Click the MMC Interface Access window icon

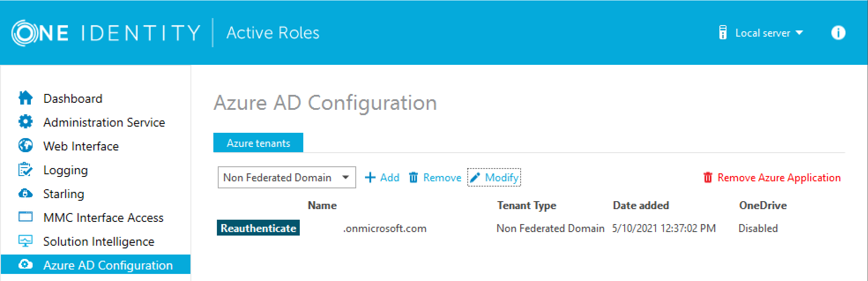coord(26,217)
